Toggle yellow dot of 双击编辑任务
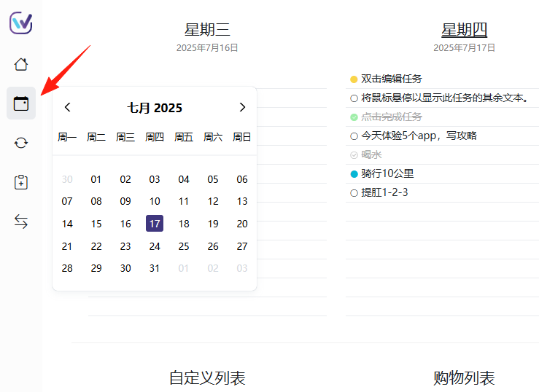This screenshot has width=539, height=392. tap(354, 79)
